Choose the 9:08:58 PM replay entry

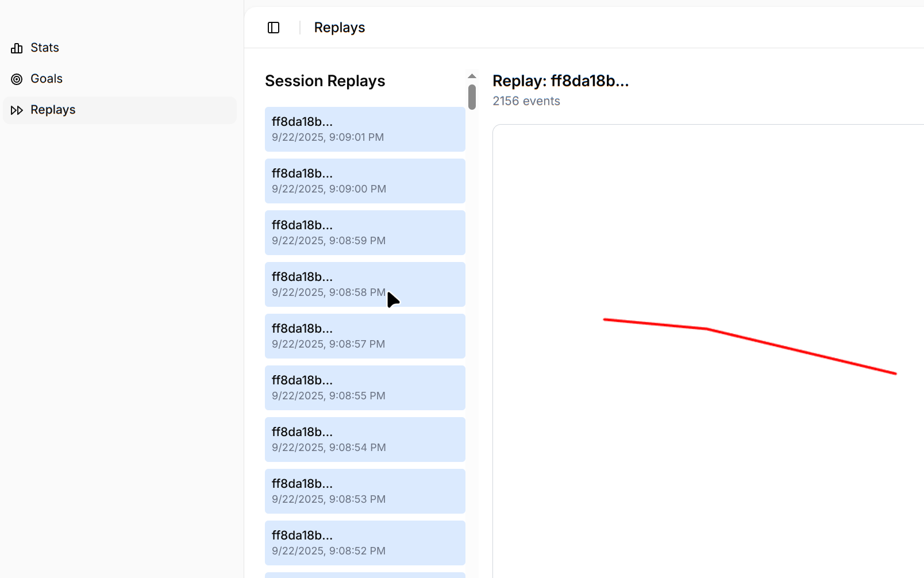365,284
